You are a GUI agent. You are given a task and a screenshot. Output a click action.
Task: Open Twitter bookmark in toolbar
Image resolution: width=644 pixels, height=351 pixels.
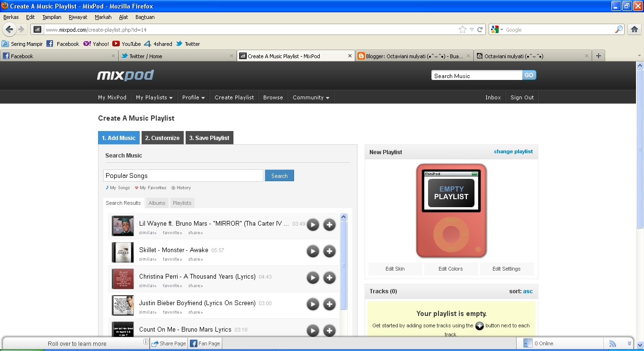pyautogui.click(x=188, y=44)
